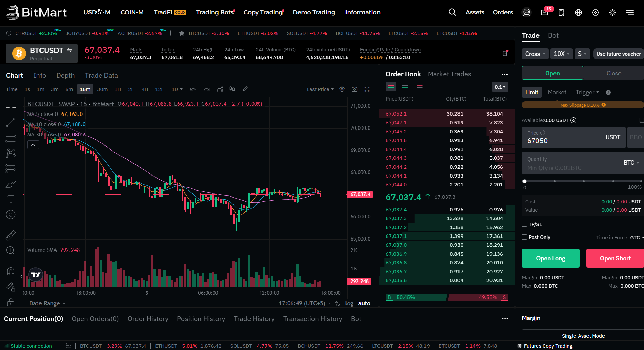Switch to the Depth tab
This screenshot has width=644, height=350.
(x=65, y=75)
